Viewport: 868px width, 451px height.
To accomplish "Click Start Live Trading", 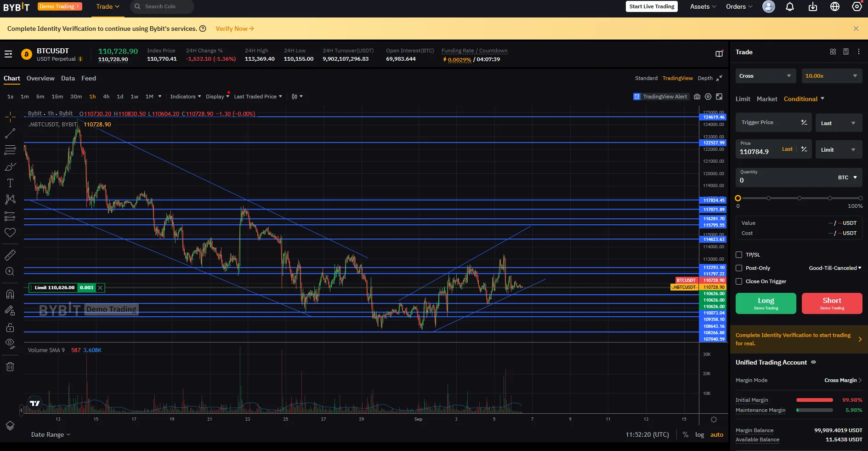I will coord(652,6).
